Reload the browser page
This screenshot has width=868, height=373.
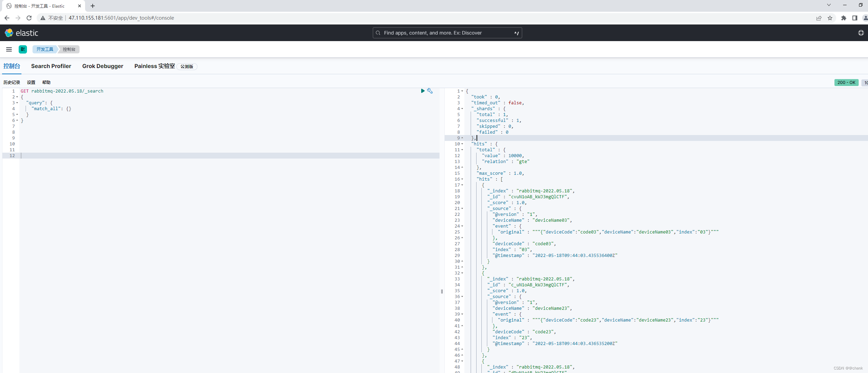coord(29,18)
